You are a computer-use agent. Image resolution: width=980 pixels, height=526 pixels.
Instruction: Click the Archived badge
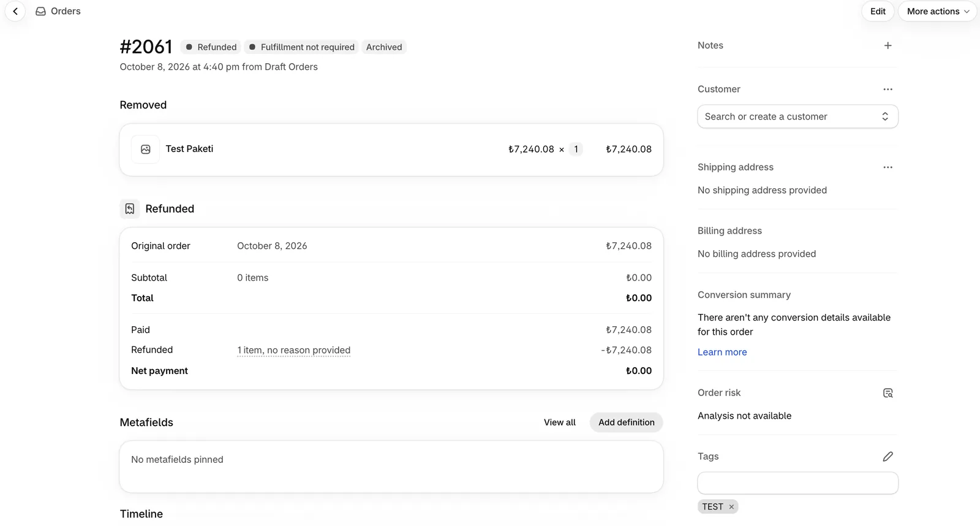click(x=384, y=47)
